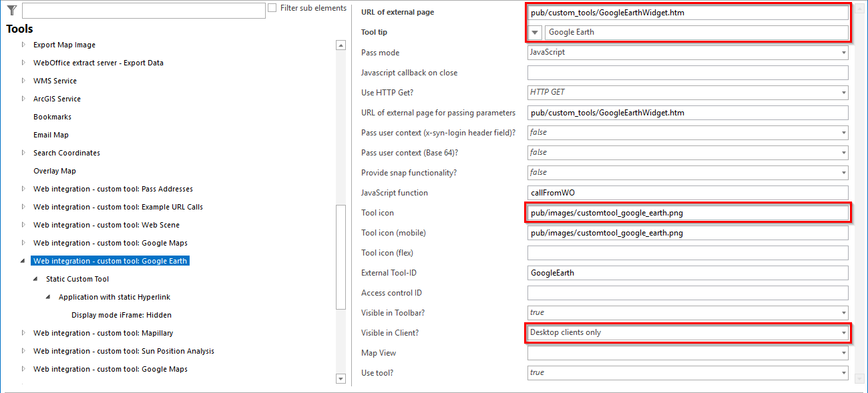Open the Use tool dropdown
This screenshot has width=868, height=393.
pyautogui.click(x=842, y=372)
